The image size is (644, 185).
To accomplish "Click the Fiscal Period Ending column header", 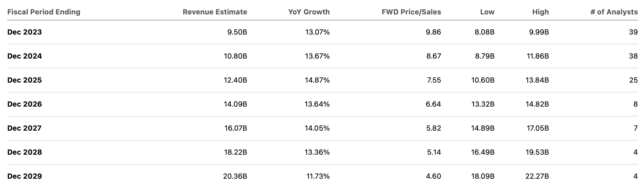I will click(44, 12).
